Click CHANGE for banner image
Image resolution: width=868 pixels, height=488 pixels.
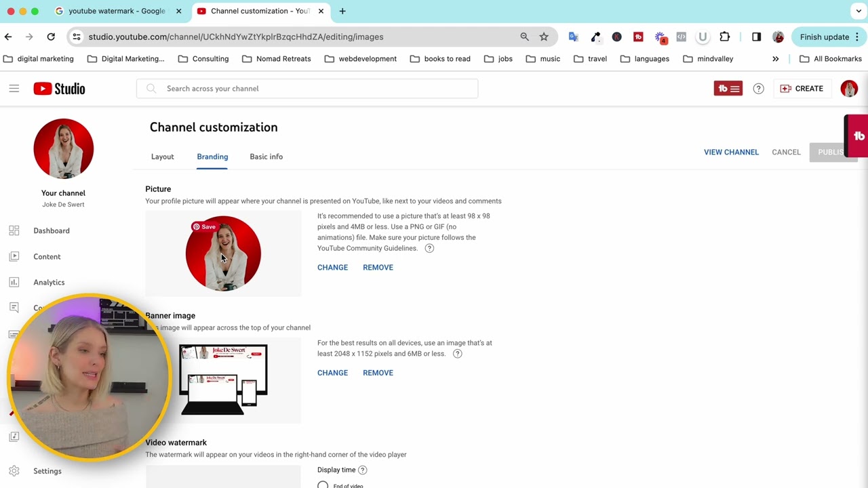[332, 373]
